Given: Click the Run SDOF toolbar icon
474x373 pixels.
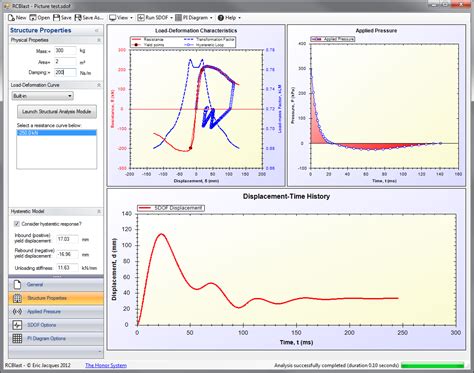Looking at the screenshot, I should pos(141,18).
